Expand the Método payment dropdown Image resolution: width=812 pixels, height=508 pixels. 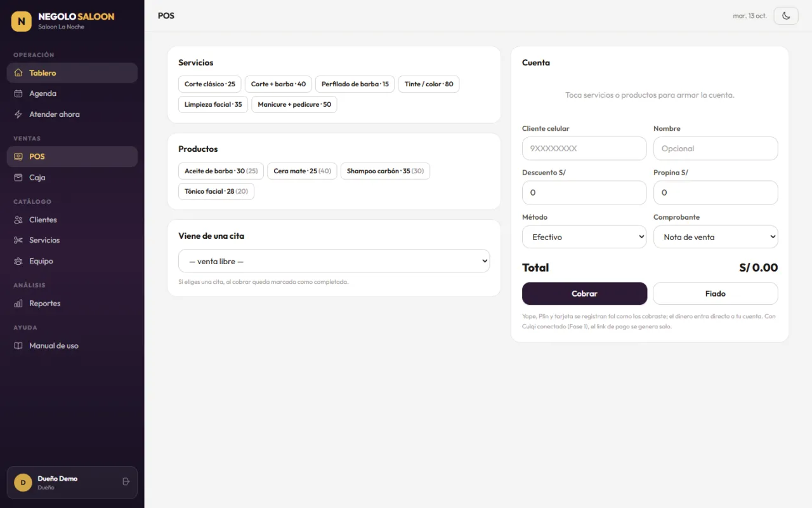(584, 237)
